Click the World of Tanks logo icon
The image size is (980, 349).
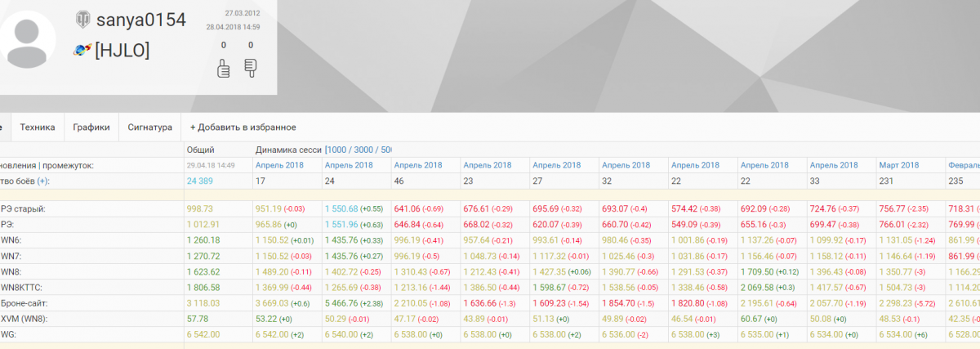pyautogui.click(x=82, y=19)
